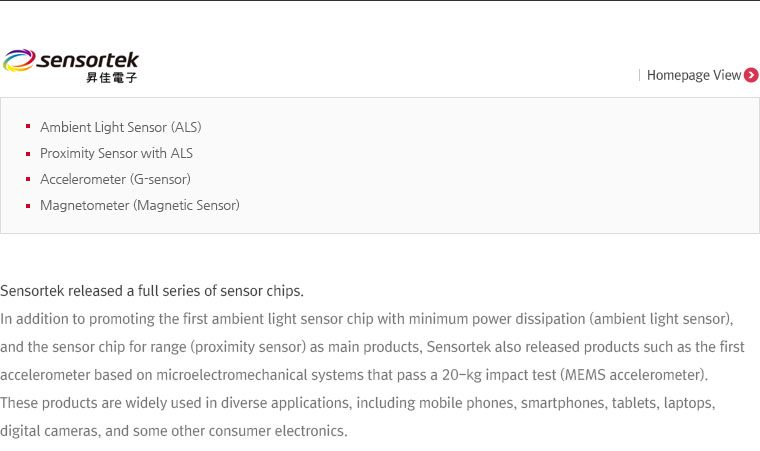Image resolution: width=760 pixels, height=451 pixels.
Task: Select Ambient Light Sensor (ALS) list item
Action: click(x=121, y=127)
